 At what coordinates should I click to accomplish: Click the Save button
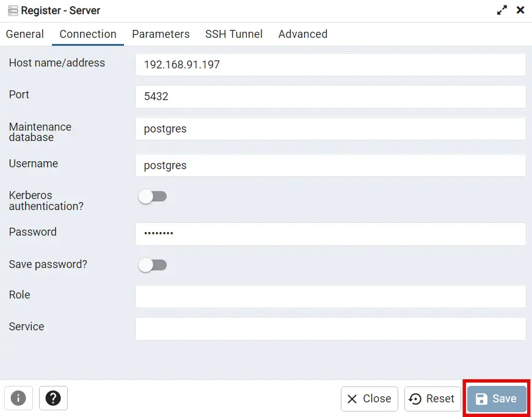497,399
